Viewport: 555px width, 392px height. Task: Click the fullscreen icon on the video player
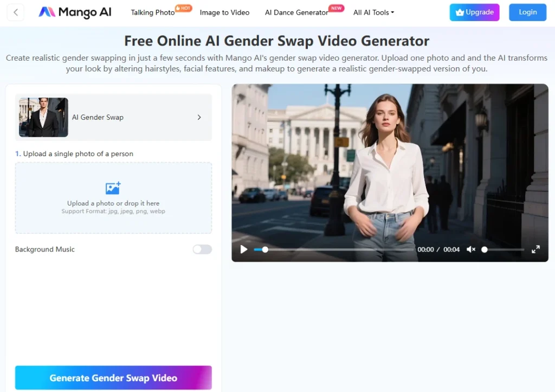click(535, 249)
